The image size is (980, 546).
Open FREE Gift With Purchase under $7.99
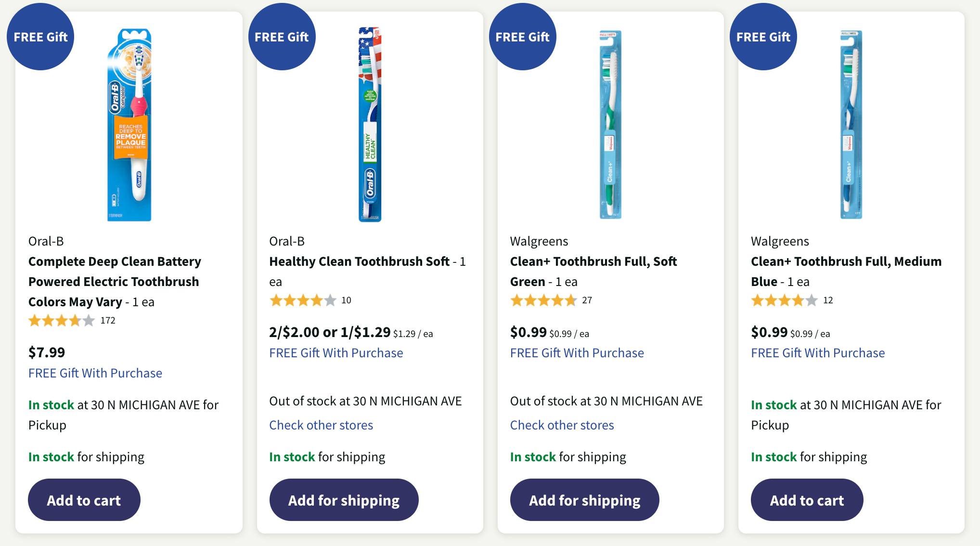pos(95,373)
